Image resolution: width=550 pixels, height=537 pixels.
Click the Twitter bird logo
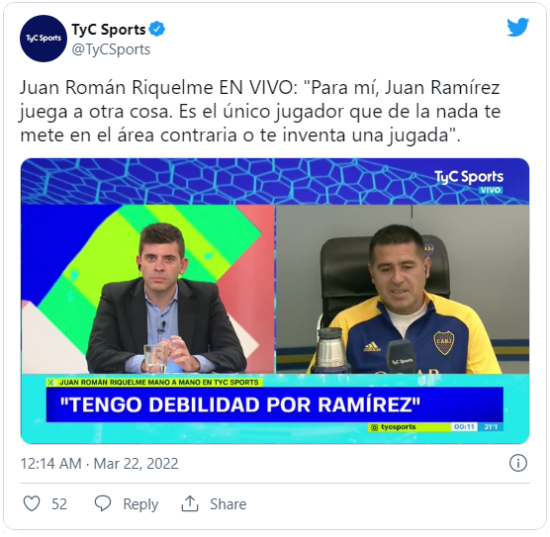tap(518, 27)
